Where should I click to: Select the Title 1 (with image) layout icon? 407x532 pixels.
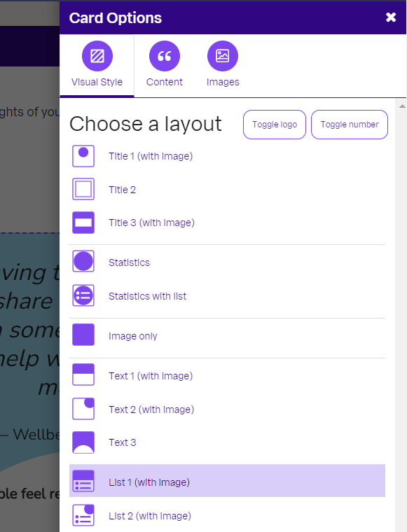tap(83, 156)
